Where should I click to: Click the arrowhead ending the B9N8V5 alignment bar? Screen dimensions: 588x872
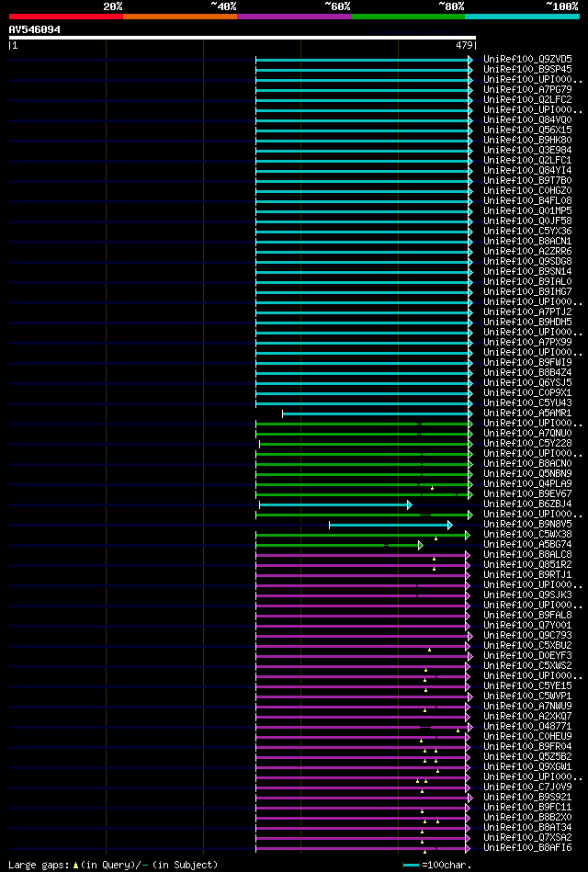(x=450, y=525)
